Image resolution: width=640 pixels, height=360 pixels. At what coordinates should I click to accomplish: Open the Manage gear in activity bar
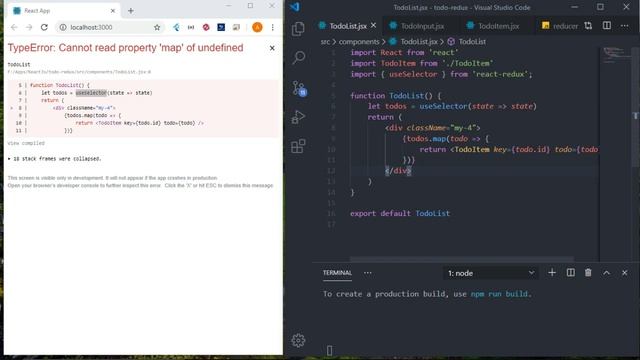(x=298, y=340)
